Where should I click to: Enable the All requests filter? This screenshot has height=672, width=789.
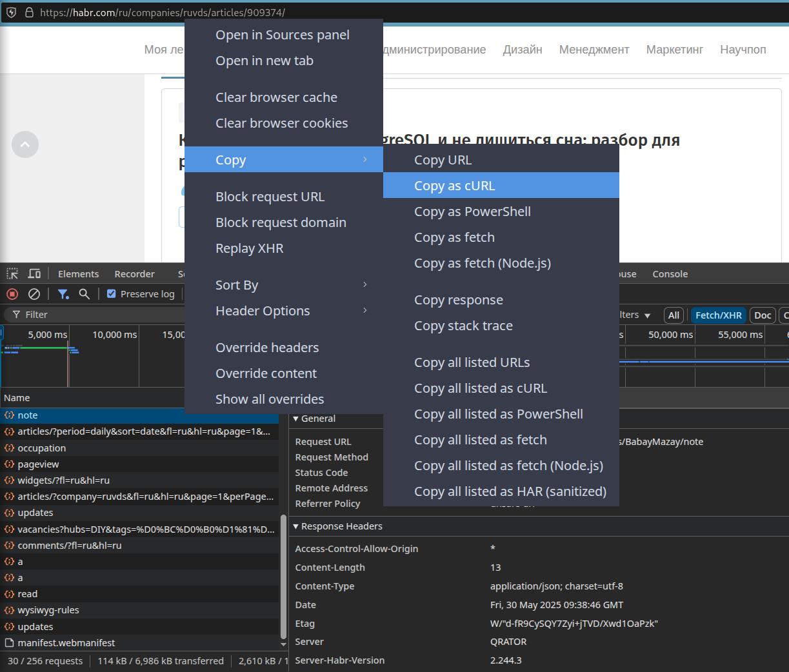point(673,315)
